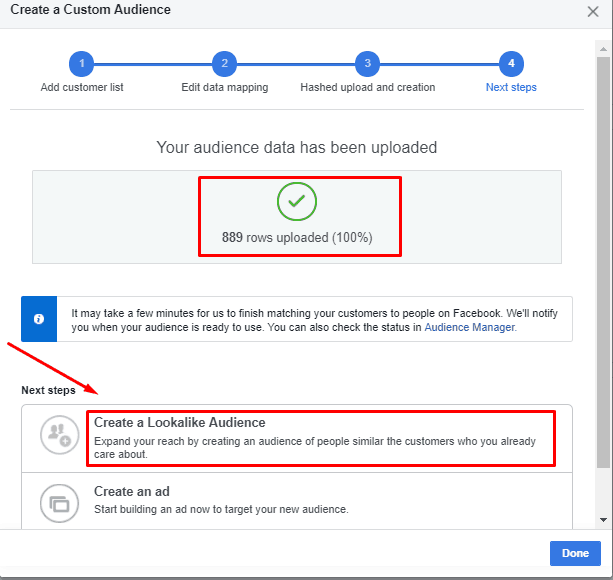
Task: Click step 2 circle Edit data mapping
Action: (224, 64)
